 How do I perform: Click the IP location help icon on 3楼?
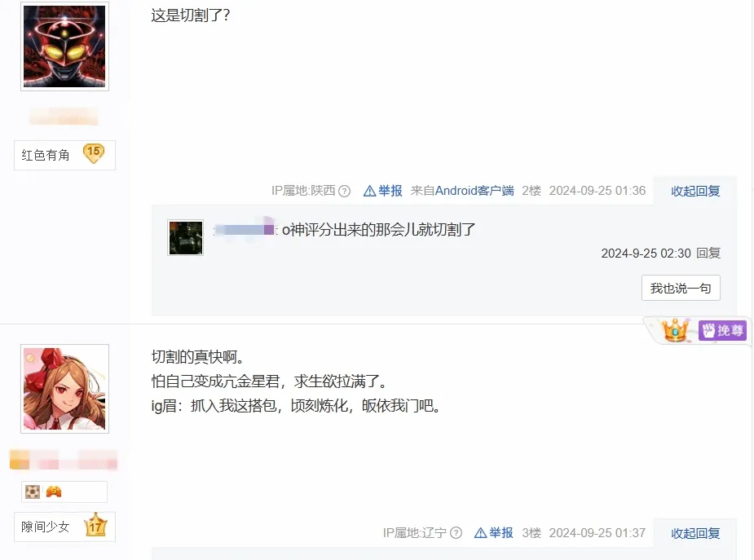(x=456, y=533)
